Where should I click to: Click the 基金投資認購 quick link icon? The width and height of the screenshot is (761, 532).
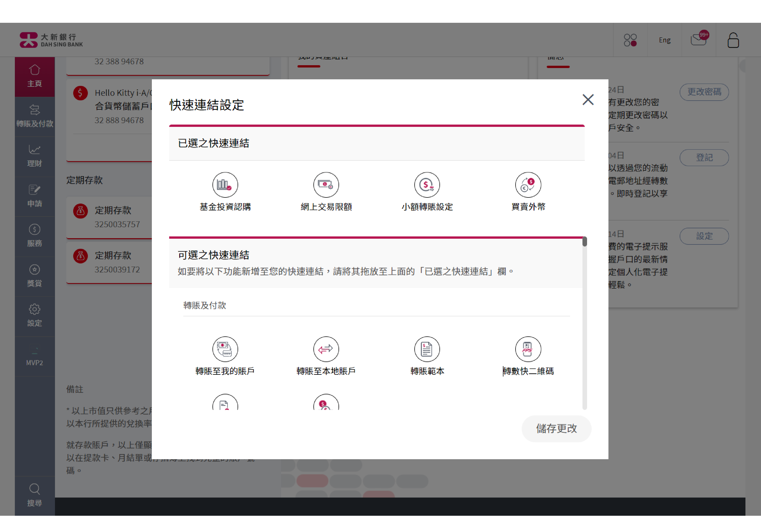coord(225,184)
